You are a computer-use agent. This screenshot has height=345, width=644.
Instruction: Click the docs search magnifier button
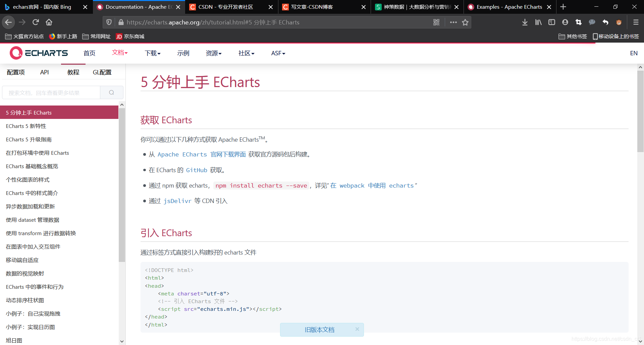112,92
